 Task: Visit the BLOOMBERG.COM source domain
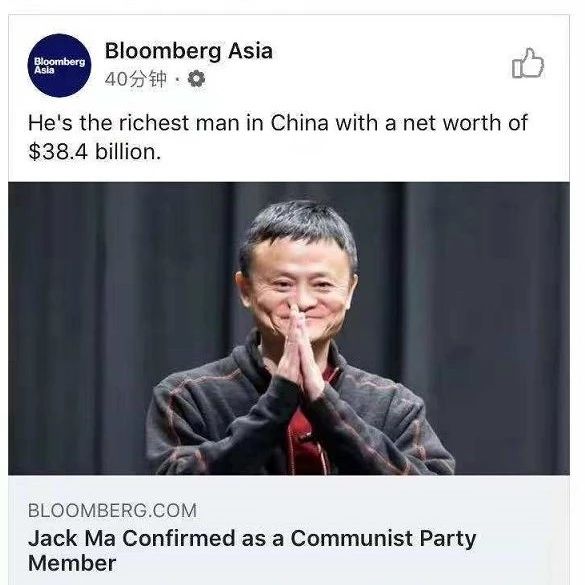click(112, 510)
